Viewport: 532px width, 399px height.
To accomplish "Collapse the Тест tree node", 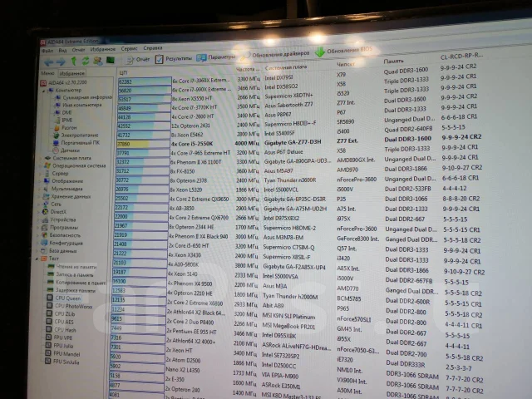I will point(37,259).
